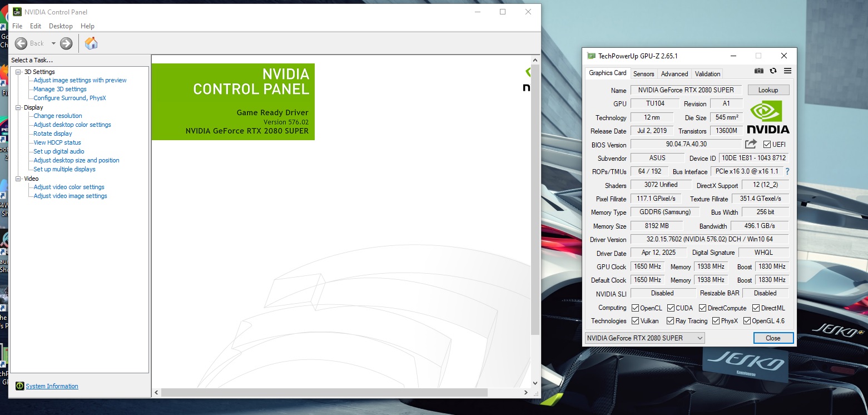Click System Information icon at bottom left
Viewport: 868px width, 415px height.
coord(20,386)
